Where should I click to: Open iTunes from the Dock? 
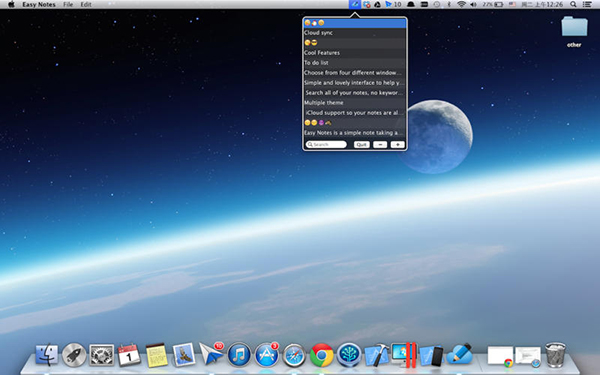click(239, 355)
